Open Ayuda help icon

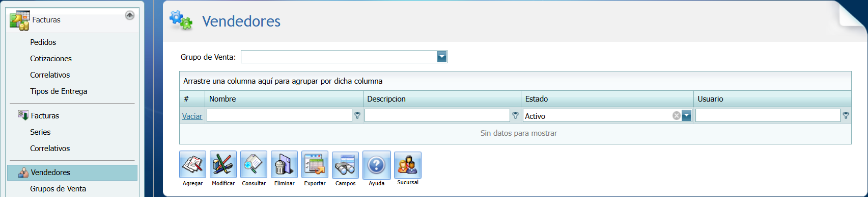(x=376, y=164)
